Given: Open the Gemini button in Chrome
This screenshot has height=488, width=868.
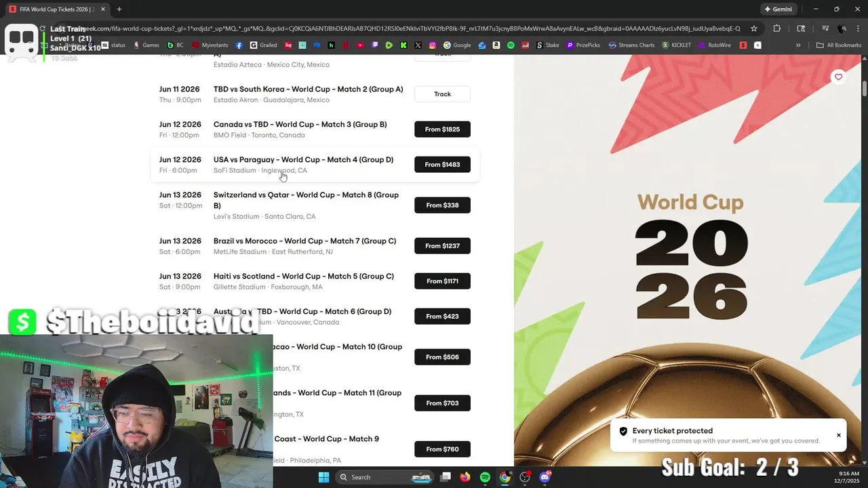Looking at the screenshot, I should click(x=778, y=9).
